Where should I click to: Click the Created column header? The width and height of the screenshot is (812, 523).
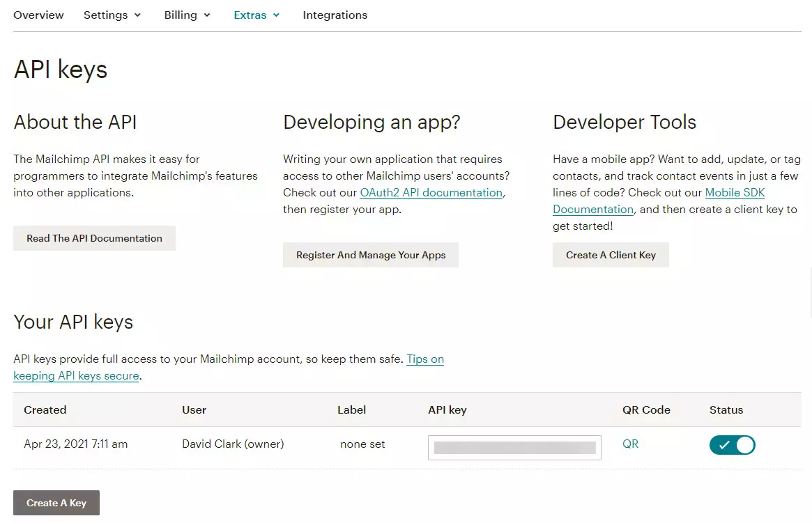click(45, 409)
